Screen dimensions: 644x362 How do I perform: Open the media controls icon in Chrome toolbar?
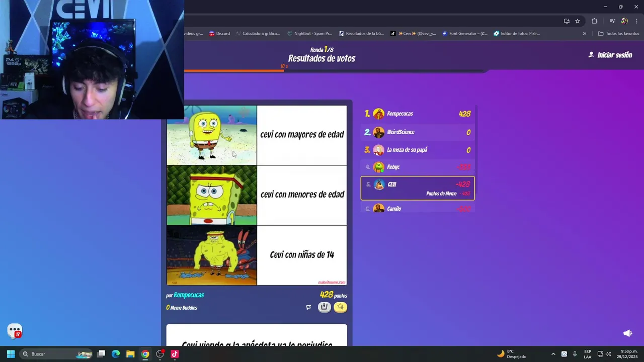pos(612,21)
